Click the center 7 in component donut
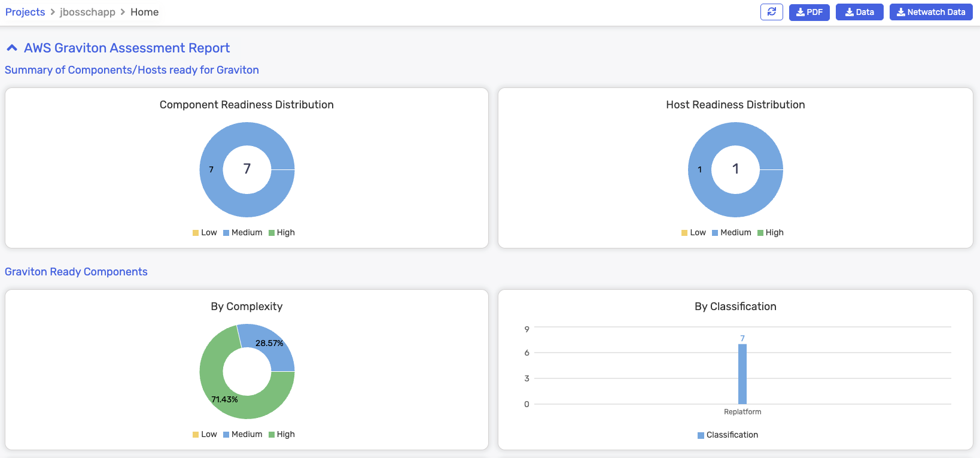Image resolution: width=980 pixels, height=458 pixels. pos(247,169)
